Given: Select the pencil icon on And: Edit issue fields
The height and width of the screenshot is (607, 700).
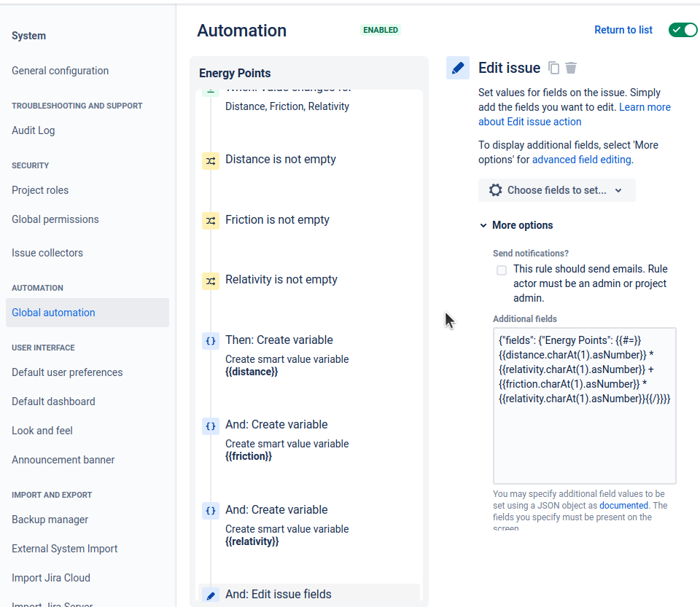Looking at the screenshot, I should click(x=211, y=595).
